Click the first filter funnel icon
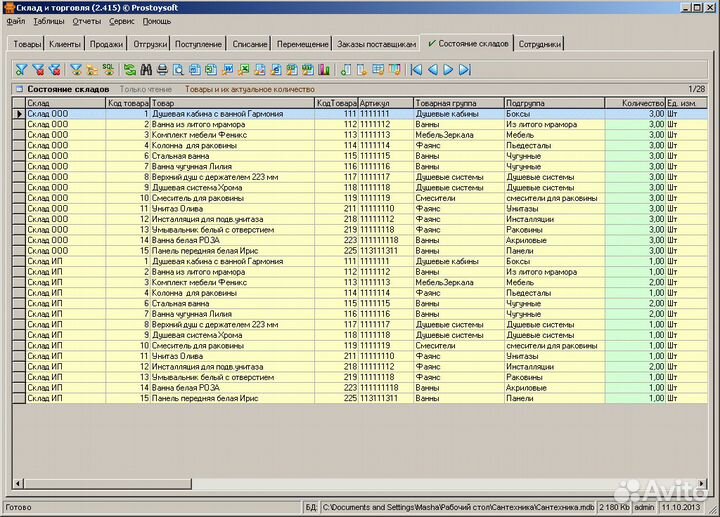This screenshot has width=720, height=517. coord(21,70)
